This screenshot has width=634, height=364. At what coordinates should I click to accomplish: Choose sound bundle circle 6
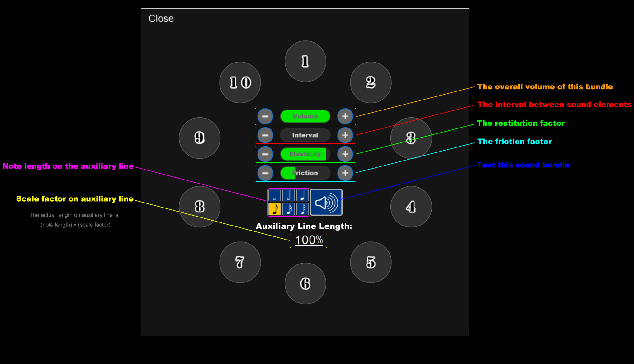click(305, 283)
